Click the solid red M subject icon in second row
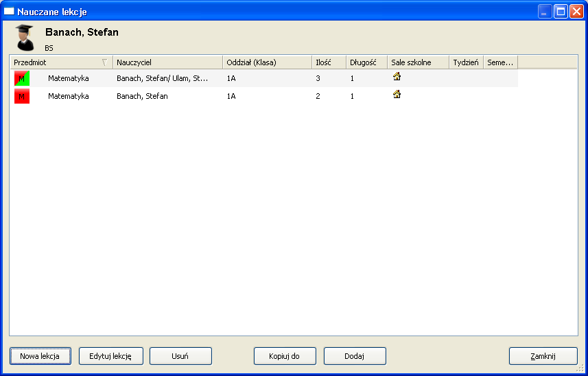The width and height of the screenshot is (588, 376). click(22, 96)
